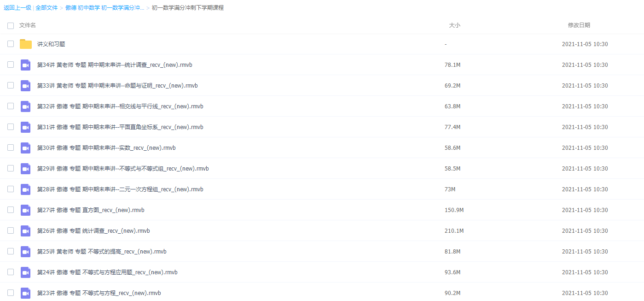Image resolution: width=644 pixels, height=301 pixels.
Task: Sort files by 大小 column header
Action: tap(454, 25)
